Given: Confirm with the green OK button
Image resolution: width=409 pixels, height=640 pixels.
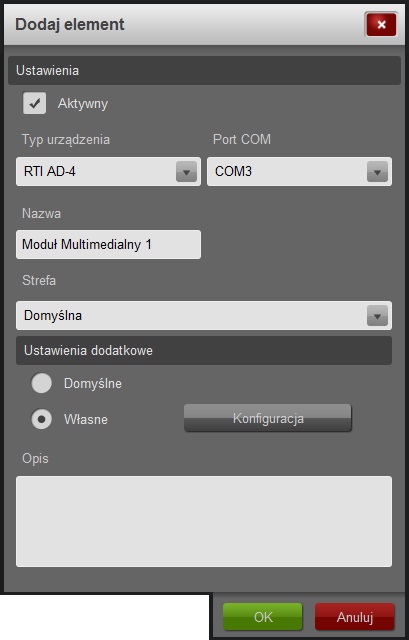Looking at the screenshot, I should (262, 617).
